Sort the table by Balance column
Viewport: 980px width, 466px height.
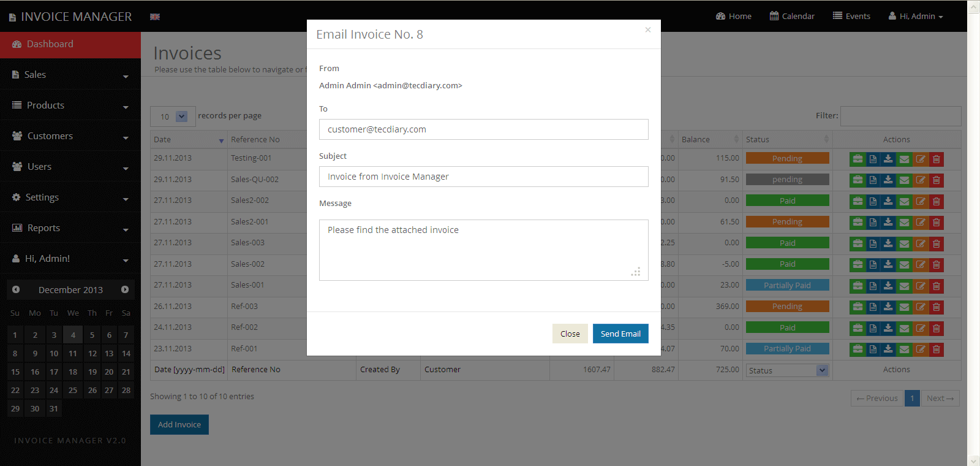click(x=710, y=140)
